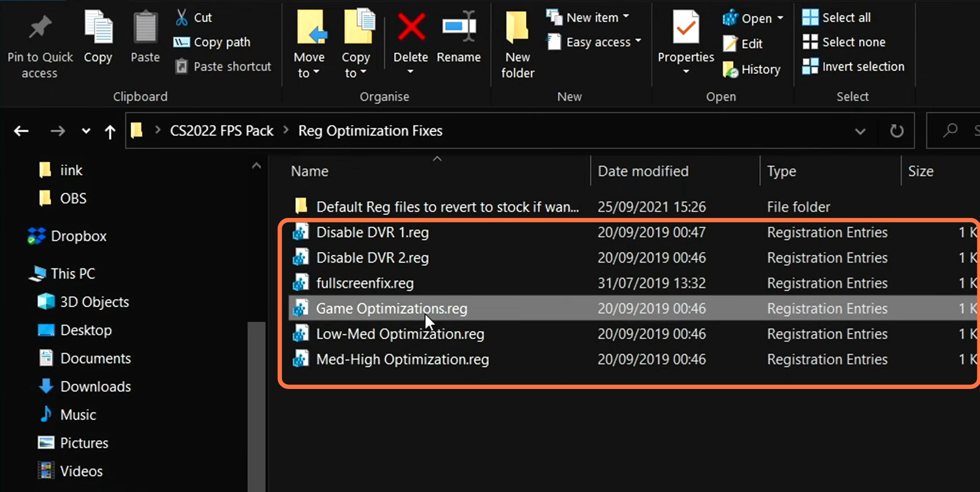The width and height of the screenshot is (980, 492).
Task: Click CS2022 FPS Pack breadcrumb
Action: [x=222, y=131]
